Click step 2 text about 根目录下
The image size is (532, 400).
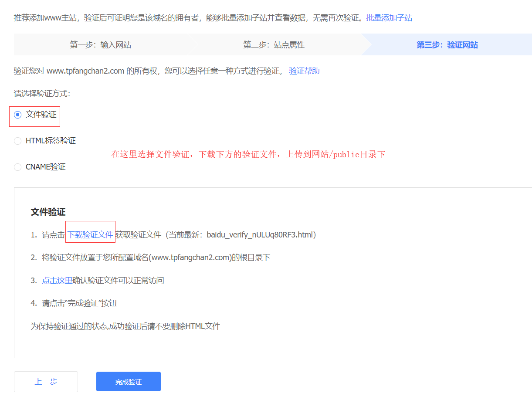(x=156, y=258)
